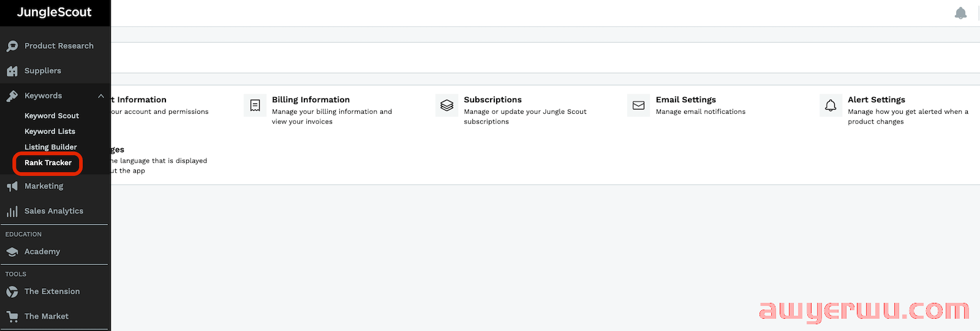Screen dimensions: 980x331
Task: Open notifications bell in top bar
Action: coord(960,13)
